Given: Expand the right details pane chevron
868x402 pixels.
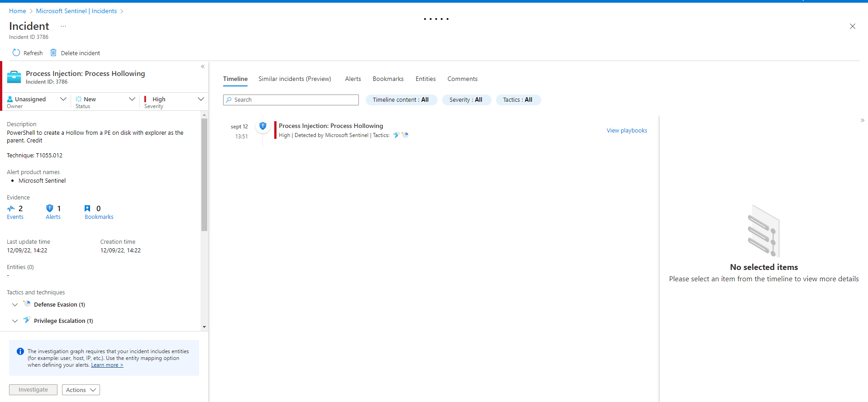Looking at the screenshot, I should [x=862, y=120].
